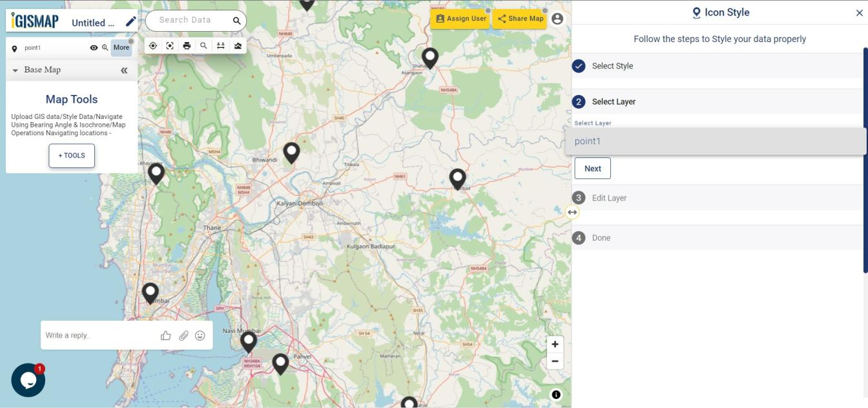868x408 pixels.
Task: Click the map marker near Asangaon
Action: pyautogui.click(x=430, y=58)
